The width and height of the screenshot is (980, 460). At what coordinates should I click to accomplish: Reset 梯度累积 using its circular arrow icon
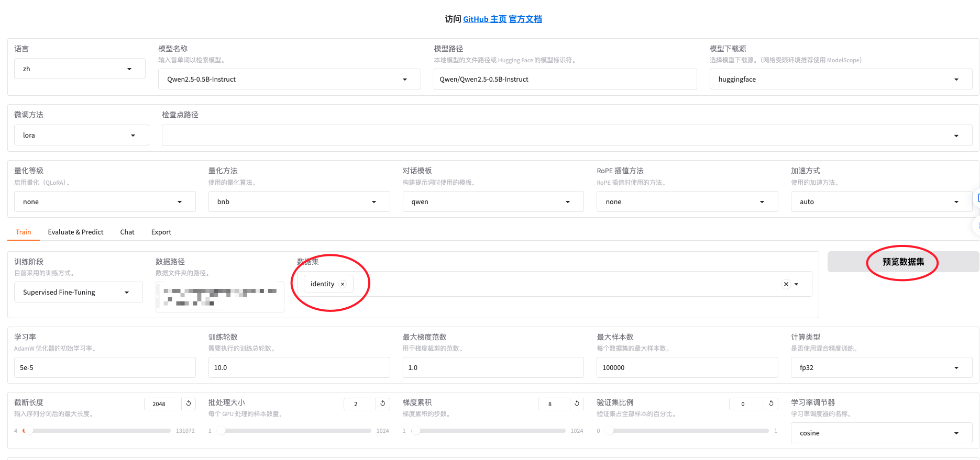tap(577, 403)
